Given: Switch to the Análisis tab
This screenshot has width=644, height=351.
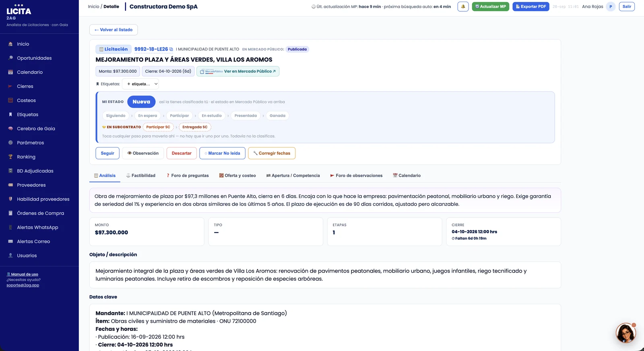Looking at the screenshot, I should 105,176.
